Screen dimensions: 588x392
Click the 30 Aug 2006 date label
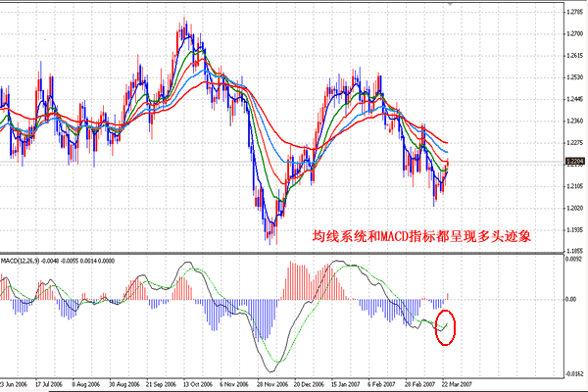pyautogui.click(x=124, y=384)
